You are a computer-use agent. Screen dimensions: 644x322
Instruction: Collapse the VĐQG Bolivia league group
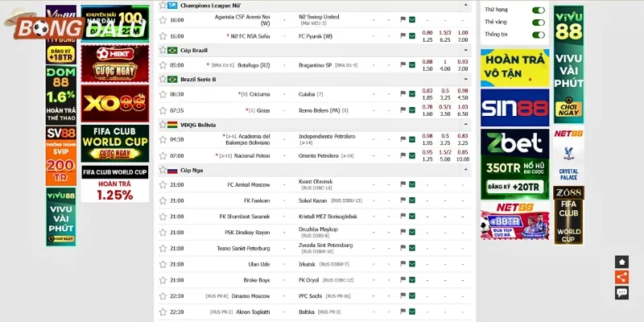pos(466,125)
